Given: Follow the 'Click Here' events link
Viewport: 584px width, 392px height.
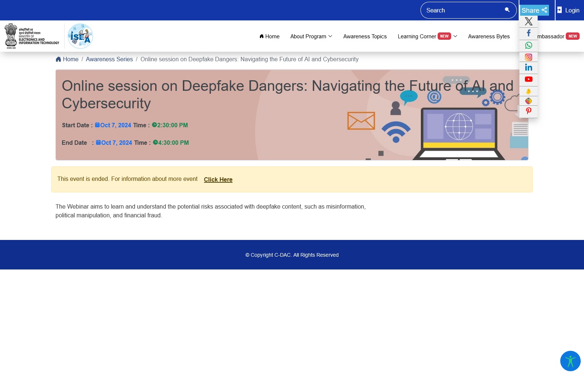Looking at the screenshot, I should coord(218,179).
